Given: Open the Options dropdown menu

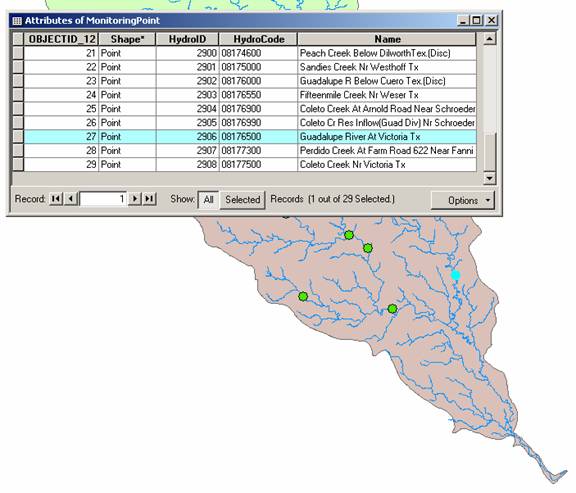Looking at the screenshot, I should (x=463, y=200).
